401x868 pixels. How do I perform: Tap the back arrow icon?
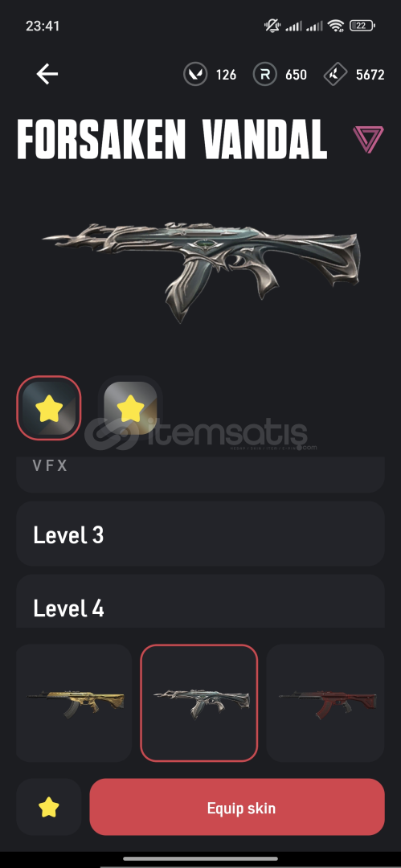coord(47,74)
